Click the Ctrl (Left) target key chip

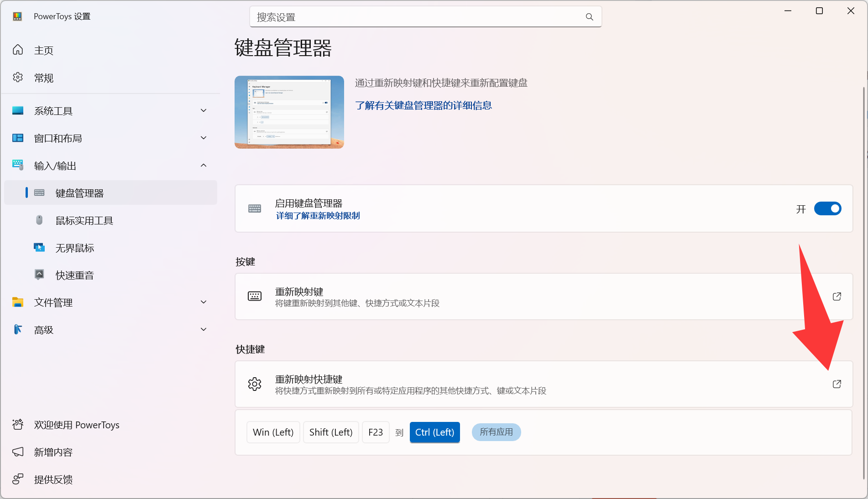tap(434, 432)
